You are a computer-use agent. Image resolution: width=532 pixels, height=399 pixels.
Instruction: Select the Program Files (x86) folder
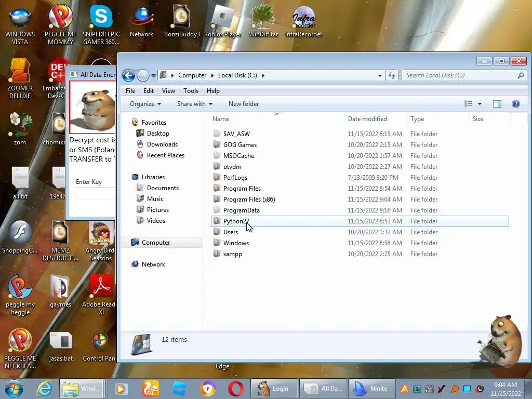click(x=360, y=199)
